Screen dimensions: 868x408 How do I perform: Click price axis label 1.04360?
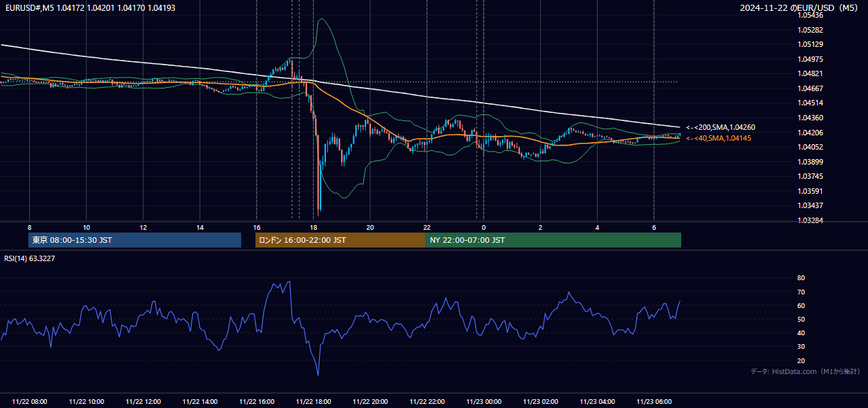810,118
